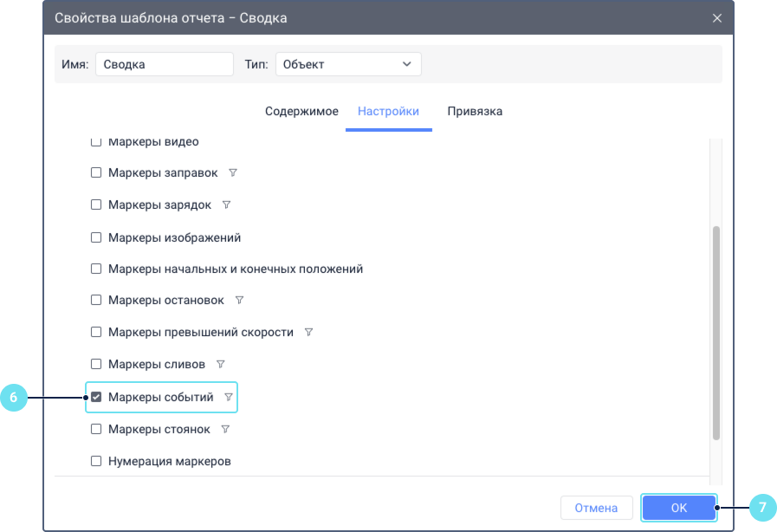Confirm changes with the OK button
This screenshot has width=777, height=532.
pos(678,508)
